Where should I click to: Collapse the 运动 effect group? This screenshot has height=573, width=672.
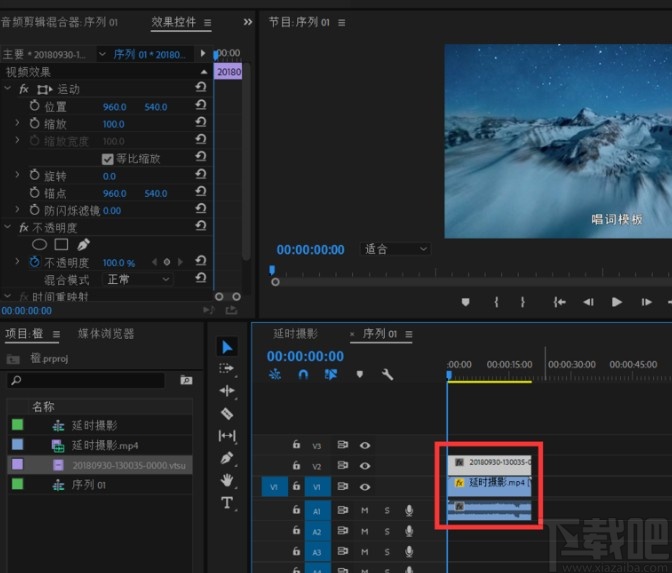tap(7, 88)
